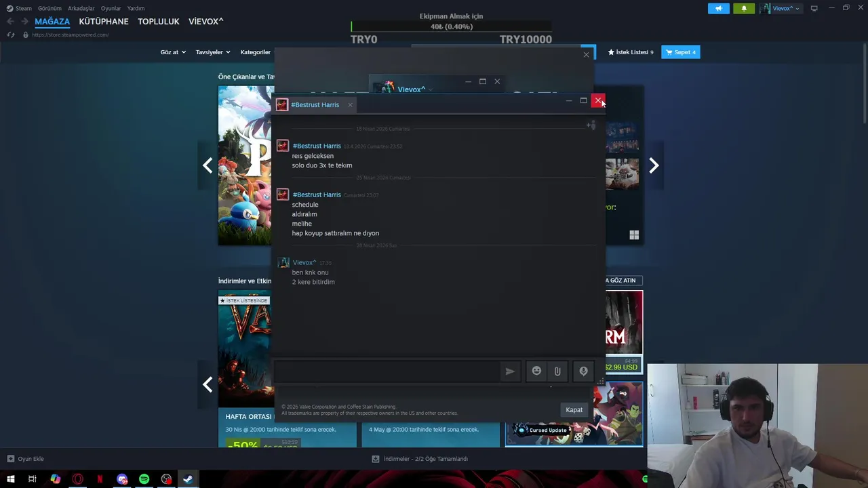Click #Bestrust Harris name in first message
Screen dimensions: 868x488
tap(317, 146)
